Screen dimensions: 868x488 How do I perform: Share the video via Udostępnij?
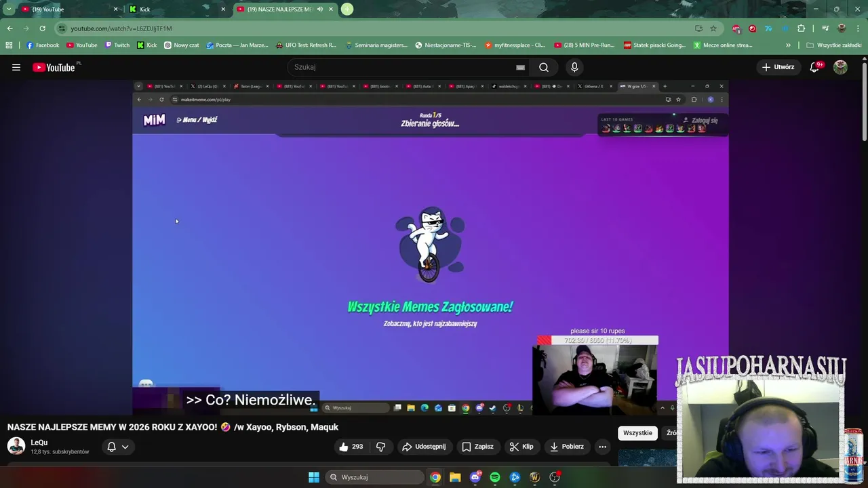coord(424,447)
